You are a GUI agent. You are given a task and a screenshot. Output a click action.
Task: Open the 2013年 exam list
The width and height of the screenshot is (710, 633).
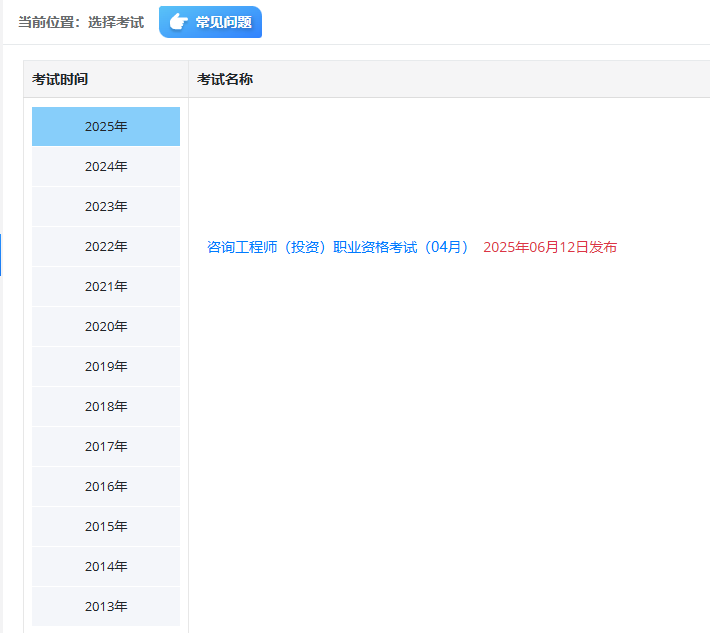[x=106, y=606]
